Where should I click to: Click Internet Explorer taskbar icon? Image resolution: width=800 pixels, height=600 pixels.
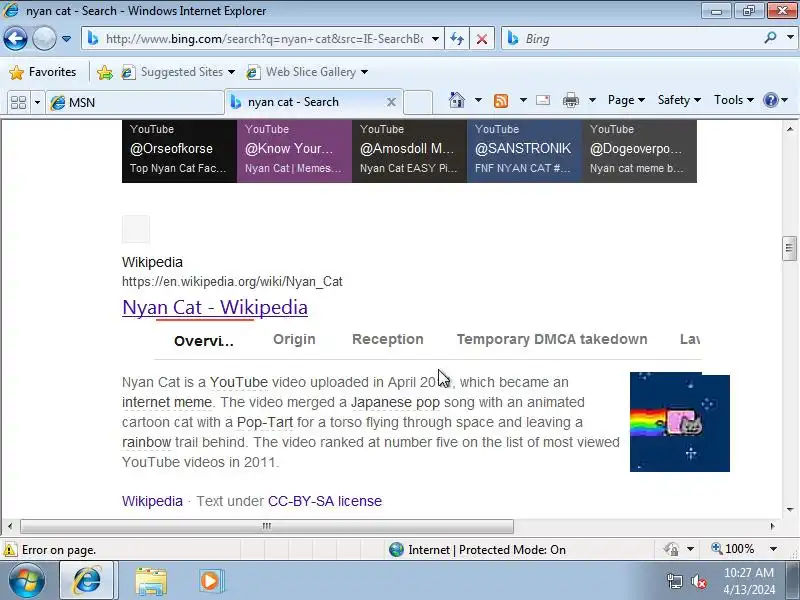pyautogui.click(x=88, y=581)
